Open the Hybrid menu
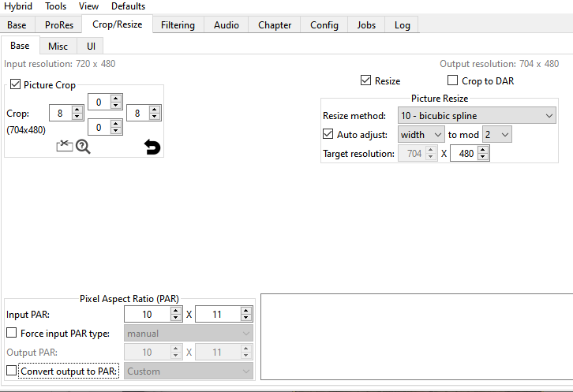Image resolution: width=573 pixels, height=392 pixels. (18, 6)
